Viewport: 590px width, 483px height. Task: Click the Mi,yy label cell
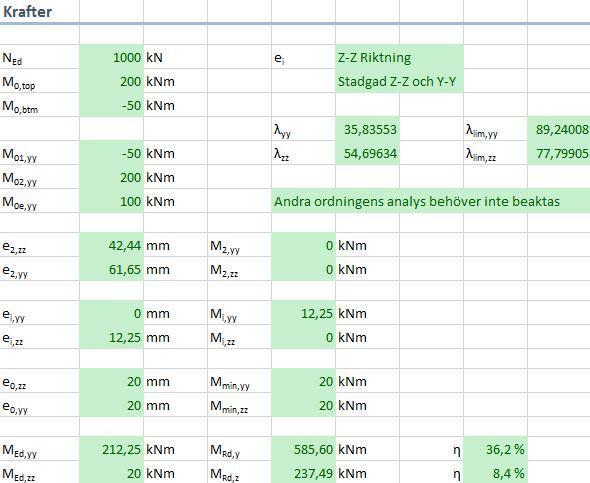coord(239,313)
